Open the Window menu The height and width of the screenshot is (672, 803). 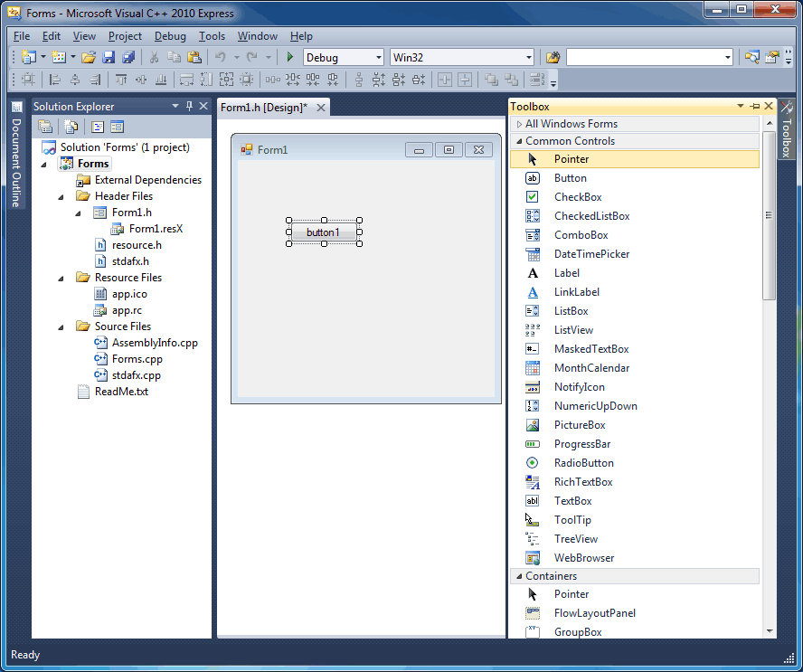click(258, 36)
